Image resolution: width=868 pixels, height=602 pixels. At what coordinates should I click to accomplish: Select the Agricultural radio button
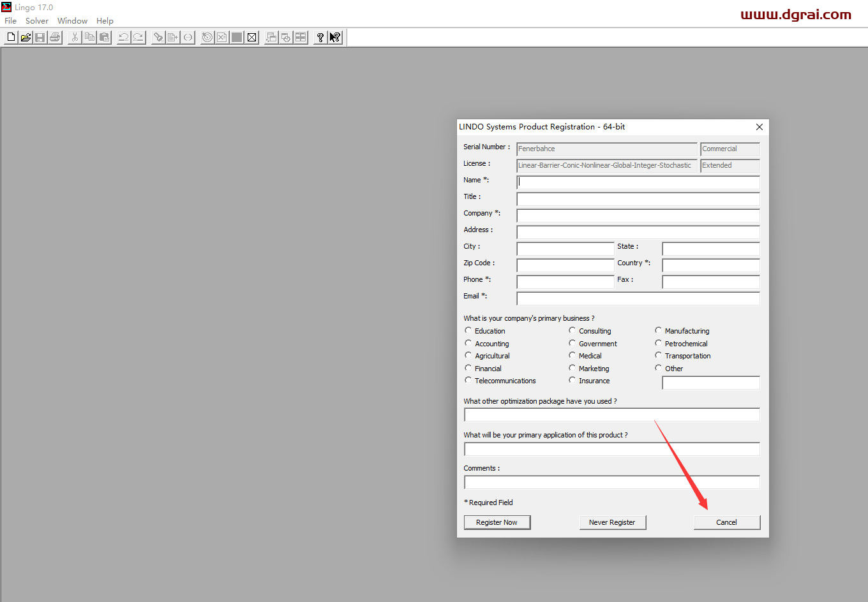coord(468,355)
